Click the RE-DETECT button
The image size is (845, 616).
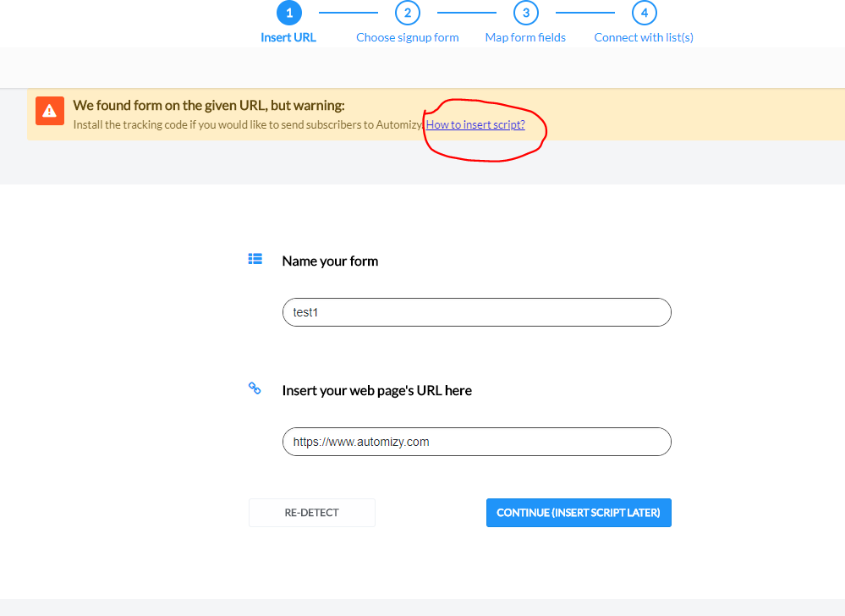tap(312, 513)
